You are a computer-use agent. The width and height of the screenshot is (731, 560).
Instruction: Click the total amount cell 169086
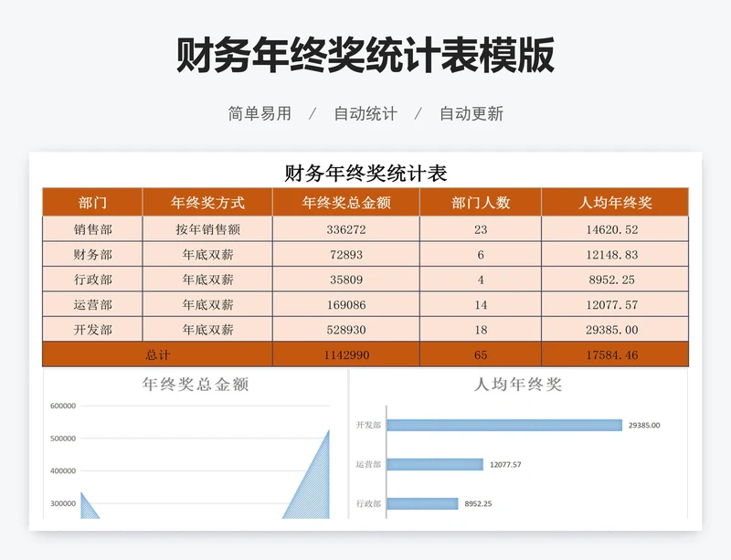coord(346,304)
